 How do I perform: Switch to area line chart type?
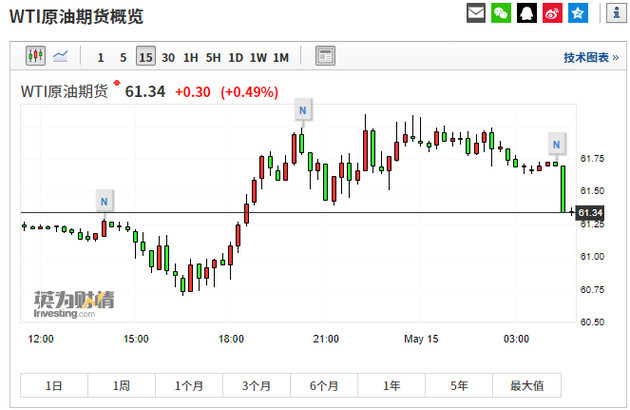[61, 56]
